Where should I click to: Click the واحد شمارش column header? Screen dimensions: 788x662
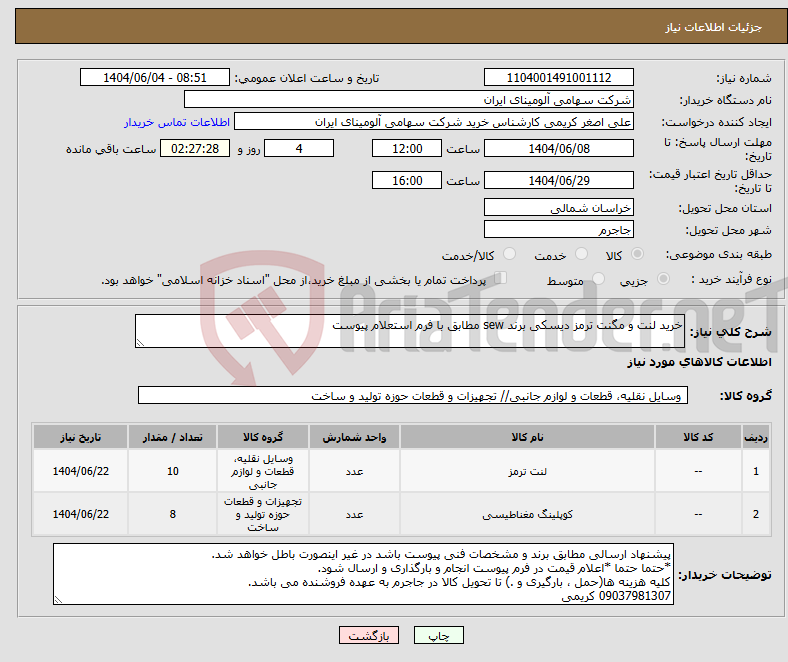[x=354, y=437]
